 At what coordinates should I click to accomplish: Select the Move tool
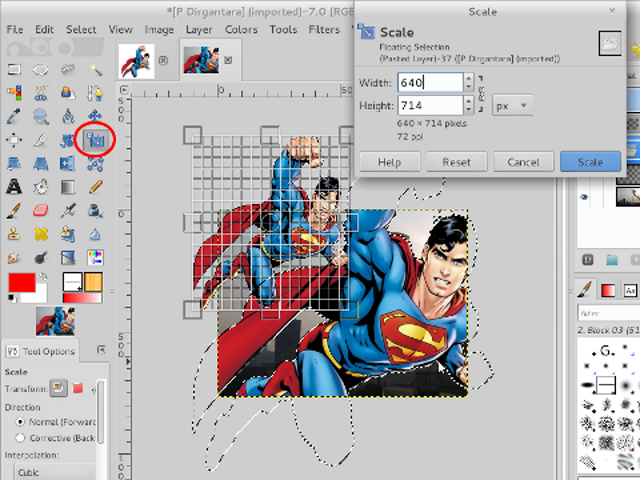[x=95, y=116]
